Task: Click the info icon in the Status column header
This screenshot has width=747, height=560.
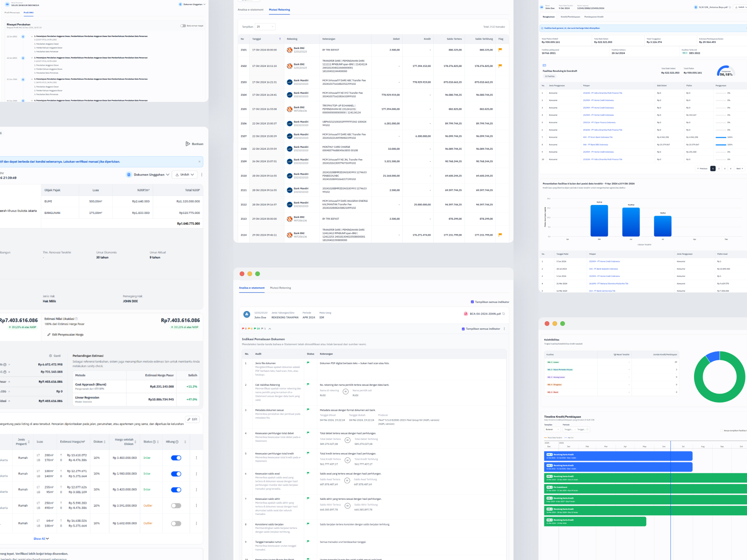Action: [154, 442]
